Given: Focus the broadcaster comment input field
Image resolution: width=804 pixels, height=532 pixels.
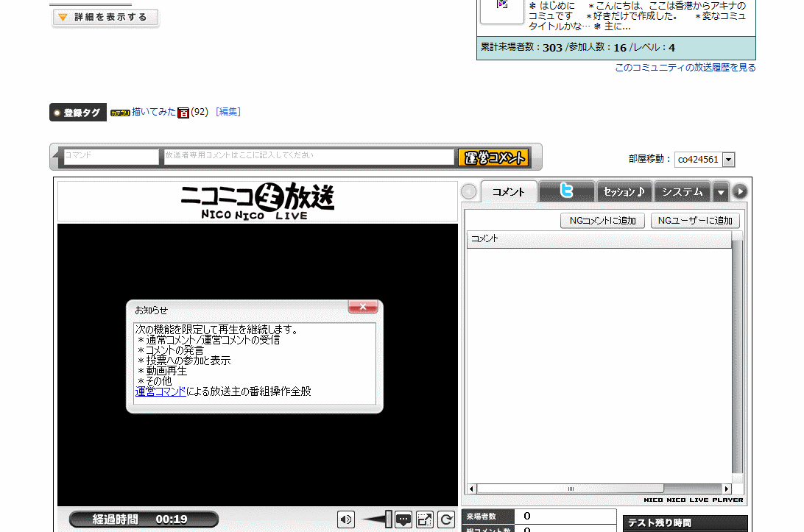Looking at the screenshot, I should click(308, 156).
